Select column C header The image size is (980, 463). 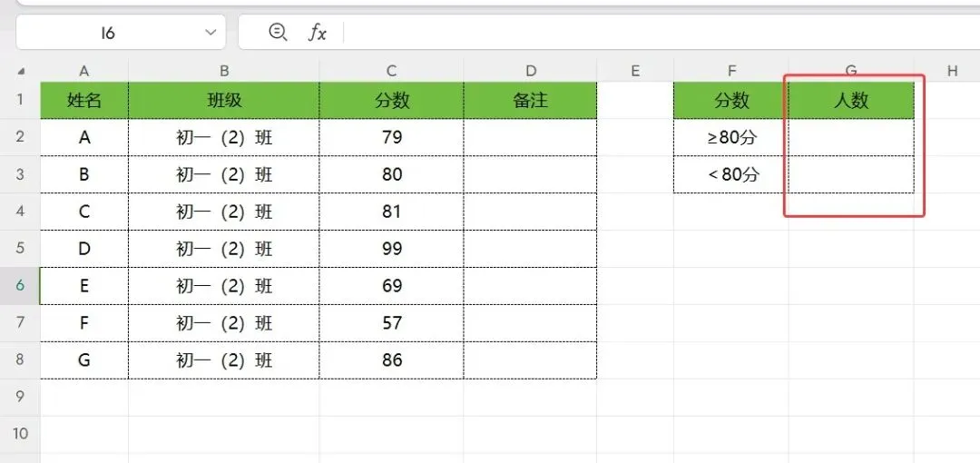click(391, 72)
